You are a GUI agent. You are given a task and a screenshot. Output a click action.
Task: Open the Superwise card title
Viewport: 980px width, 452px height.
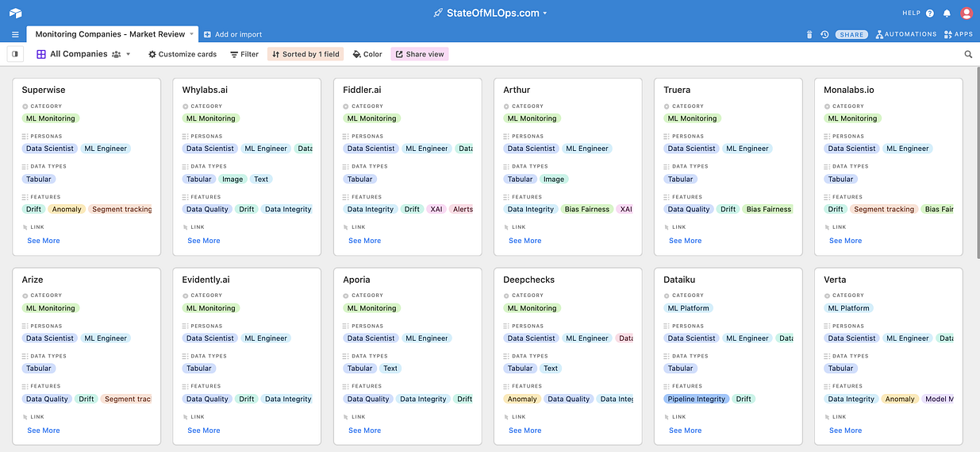44,90
